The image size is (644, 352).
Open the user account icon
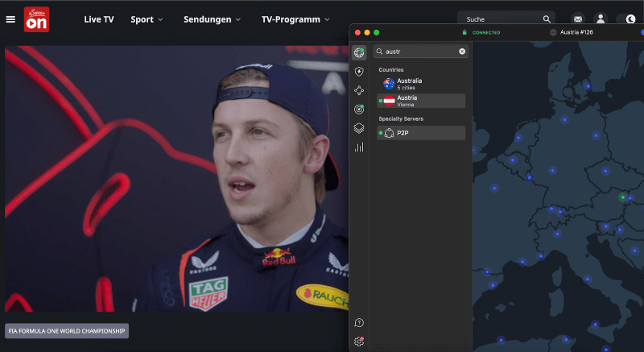(601, 19)
